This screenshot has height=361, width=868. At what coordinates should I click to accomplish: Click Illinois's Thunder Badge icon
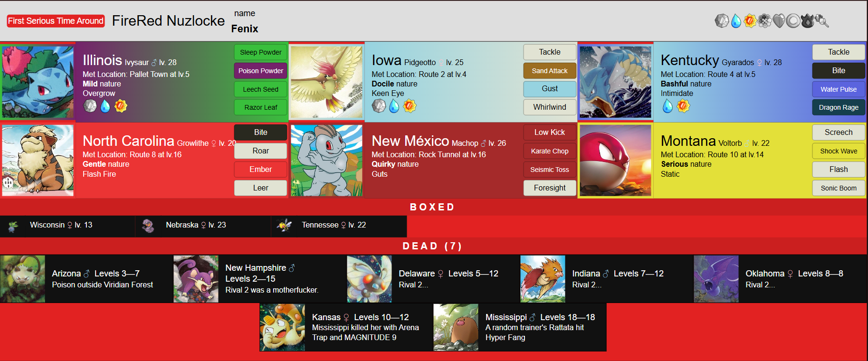pyautogui.click(x=121, y=106)
